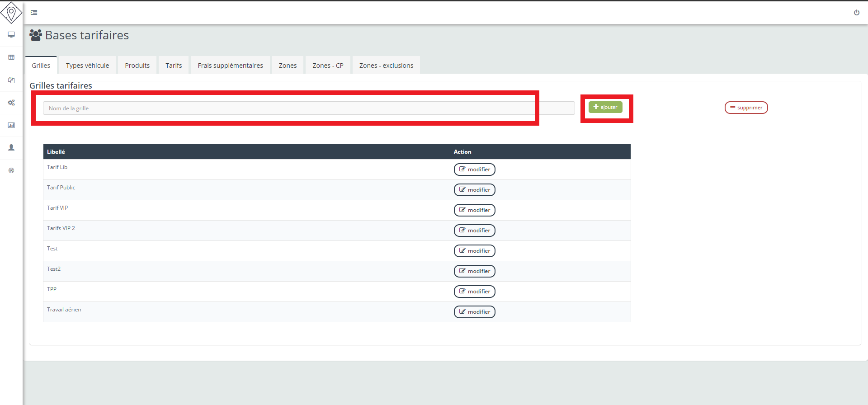Screen dimensions: 868x405
Task: Click the user profile sidebar icon
Action: pos(11,148)
